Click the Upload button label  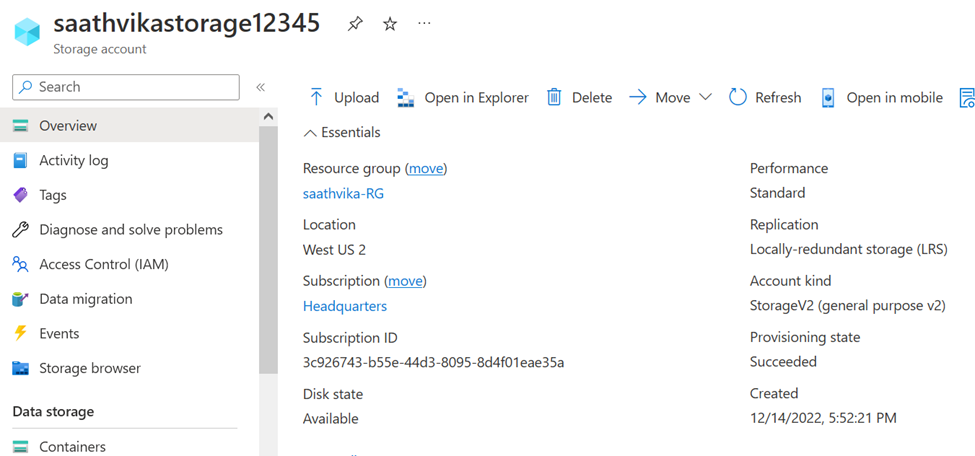[x=356, y=98]
